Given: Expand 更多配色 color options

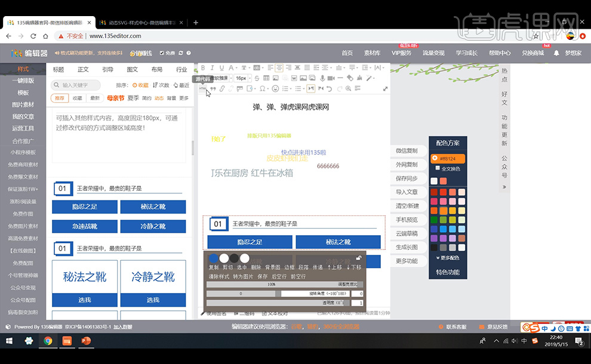Looking at the screenshot, I should tap(448, 258).
